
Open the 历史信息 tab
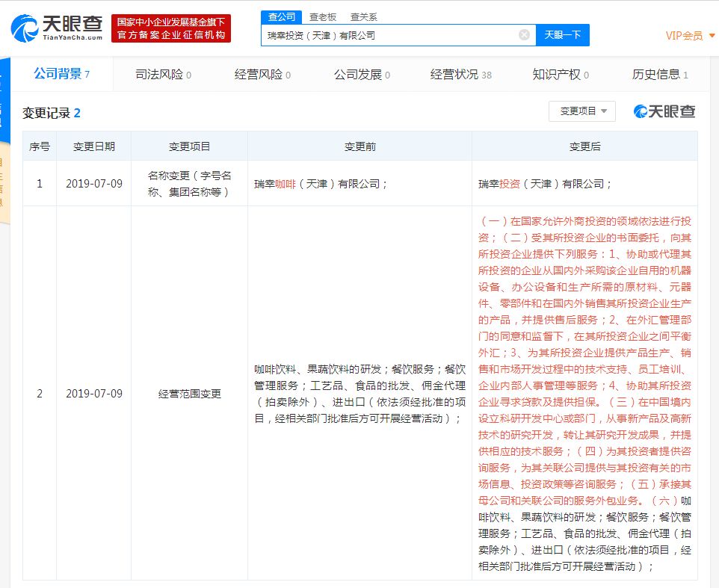click(x=660, y=74)
